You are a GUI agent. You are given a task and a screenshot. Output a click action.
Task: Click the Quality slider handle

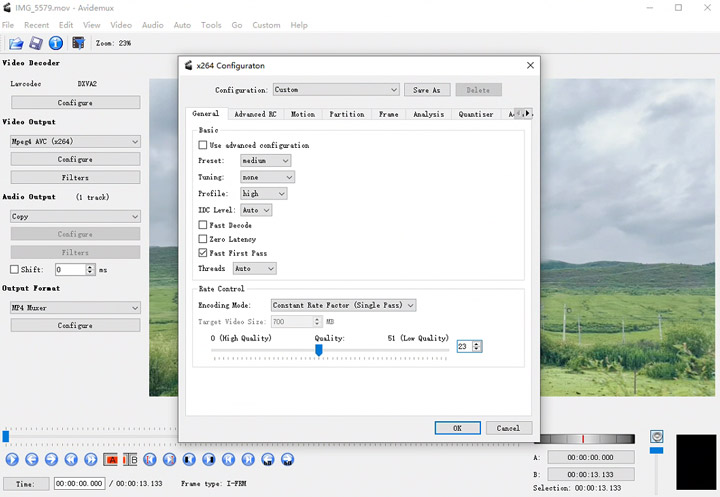tap(319, 349)
